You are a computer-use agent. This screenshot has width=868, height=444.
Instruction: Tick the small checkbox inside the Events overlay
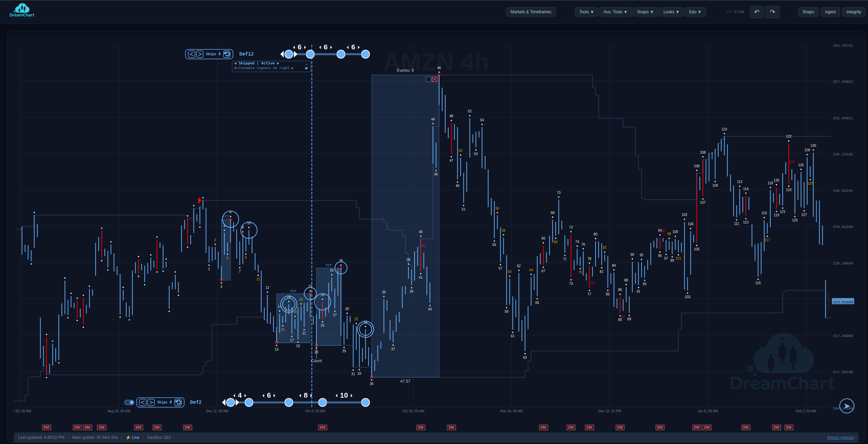428,79
